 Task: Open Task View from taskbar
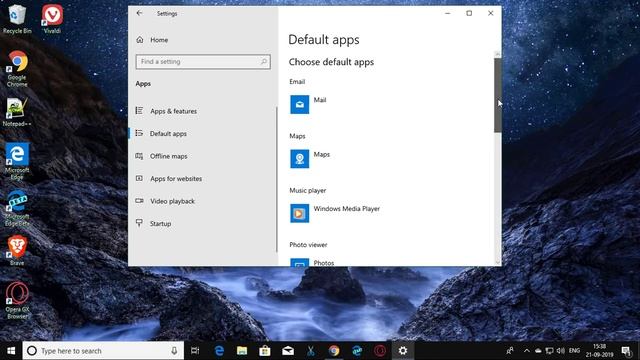pos(195,351)
